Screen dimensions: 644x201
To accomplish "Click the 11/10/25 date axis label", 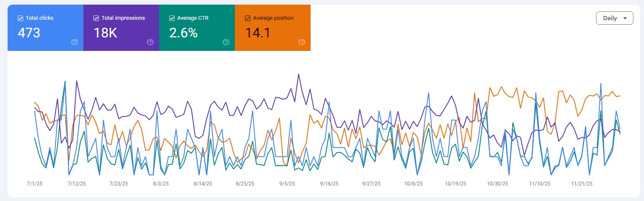I will (540, 184).
